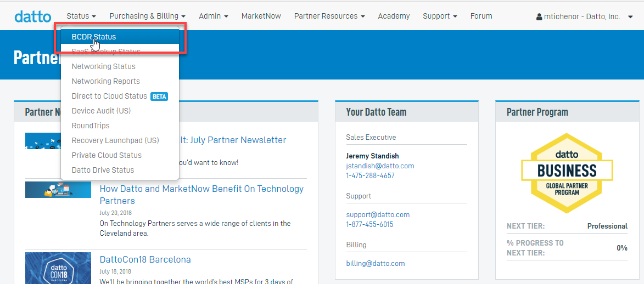Email jstandish@datto.com
This screenshot has width=644, height=284.
[x=380, y=166]
